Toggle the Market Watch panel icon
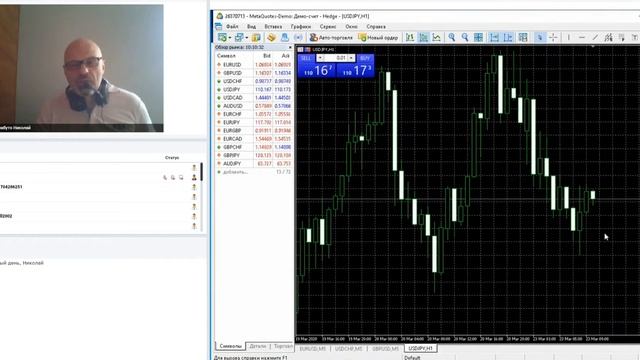 tap(256, 38)
